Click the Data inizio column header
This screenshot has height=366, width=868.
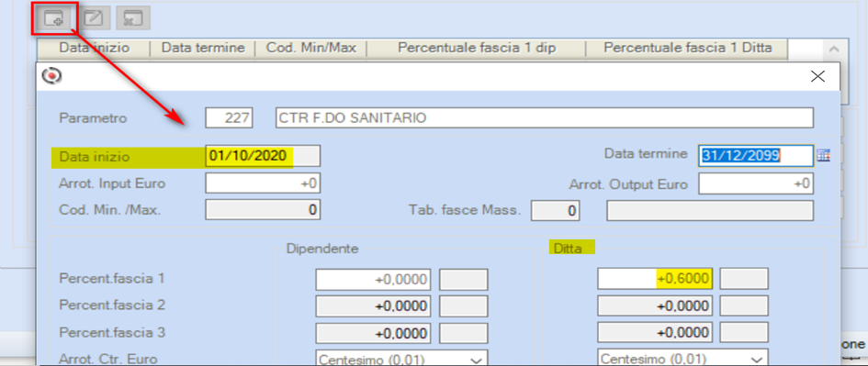[94, 48]
